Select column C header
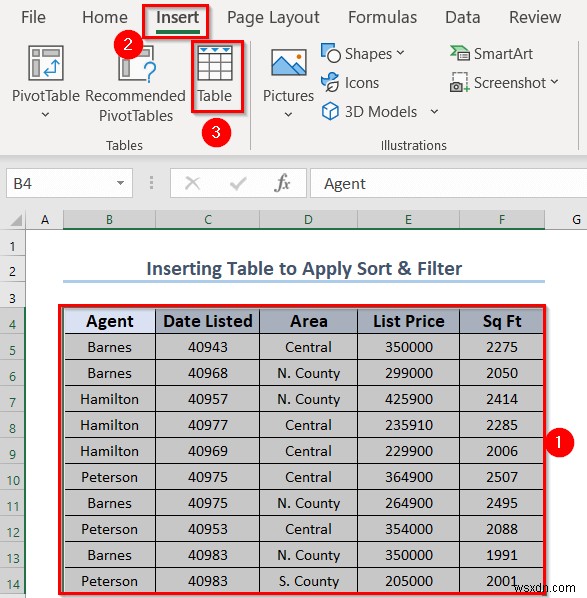The width and height of the screenshot is (587, 598). [207, 220]
